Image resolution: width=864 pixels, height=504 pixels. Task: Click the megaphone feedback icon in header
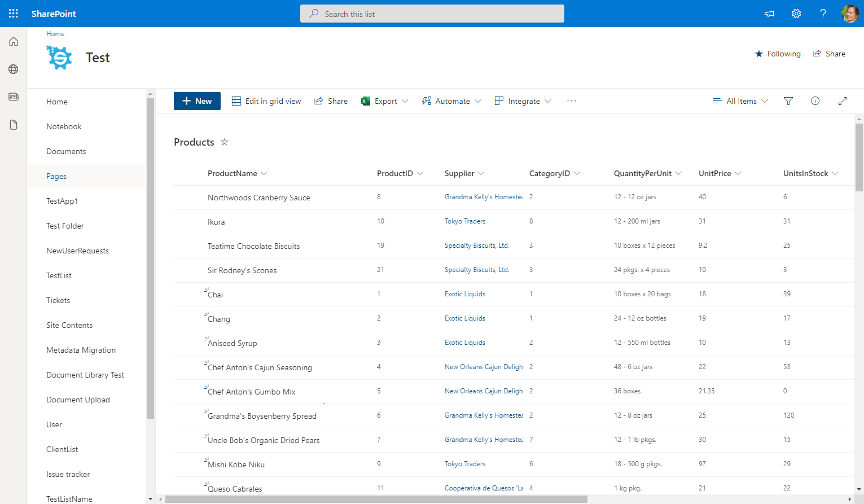click(x=769, y=14)
